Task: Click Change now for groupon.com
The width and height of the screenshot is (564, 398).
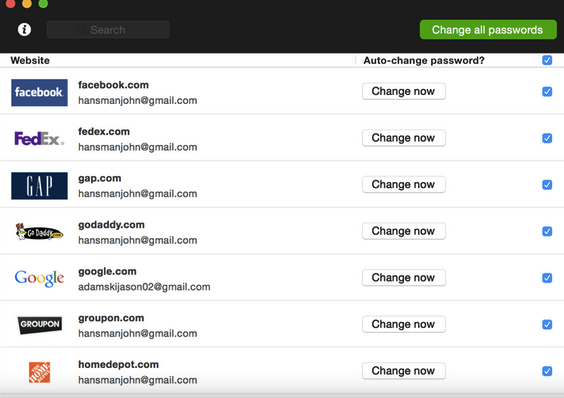Action: tap(404, 324)
